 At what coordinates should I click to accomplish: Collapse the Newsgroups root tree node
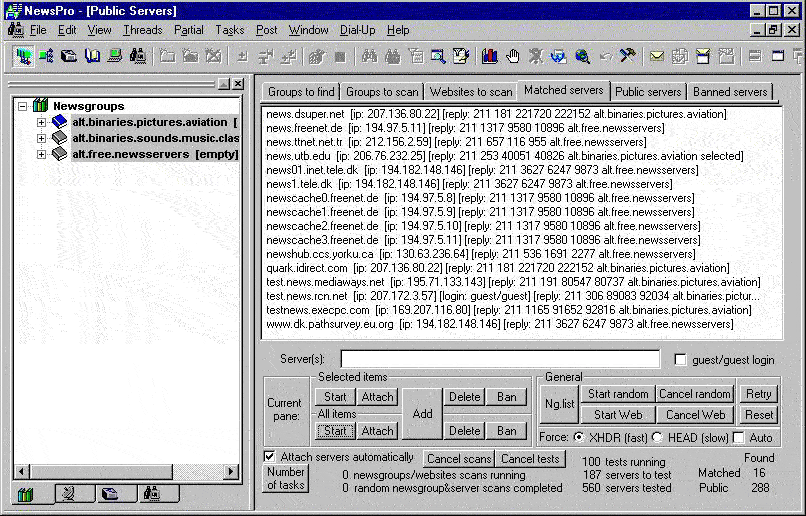23,106
